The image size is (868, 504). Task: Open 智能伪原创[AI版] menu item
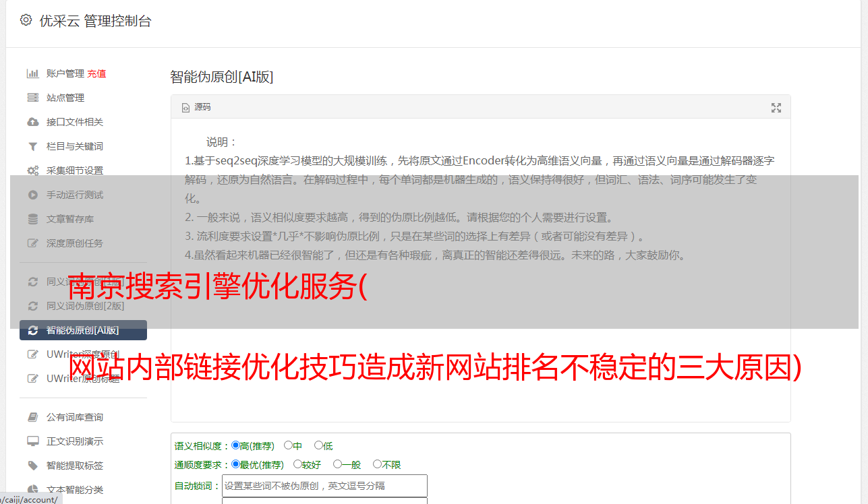click(x=83, y=330)
